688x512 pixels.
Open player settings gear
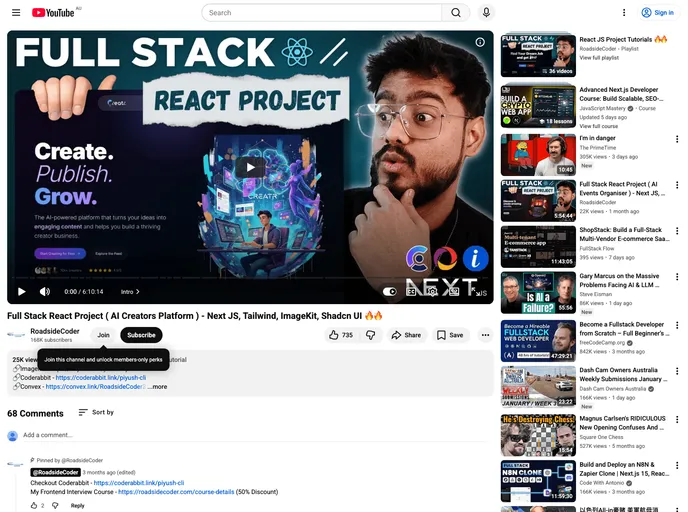432,292
